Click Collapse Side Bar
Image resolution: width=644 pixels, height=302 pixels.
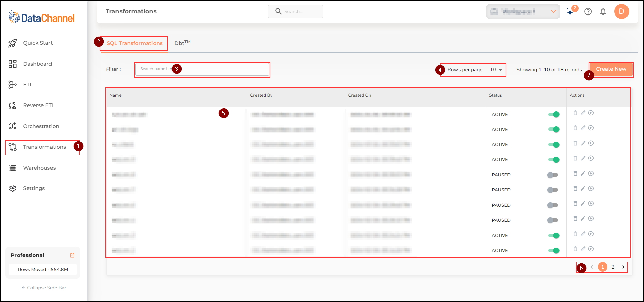point(43,288)
